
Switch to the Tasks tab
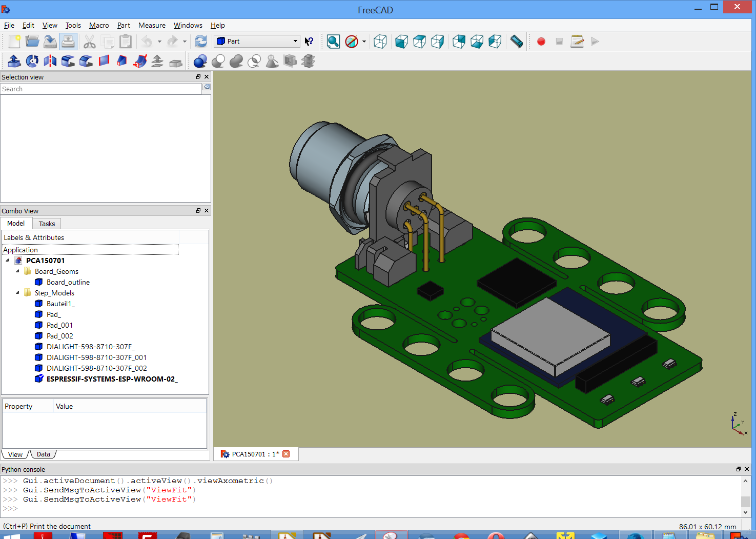pyautogui.click(x=47, y=224)
